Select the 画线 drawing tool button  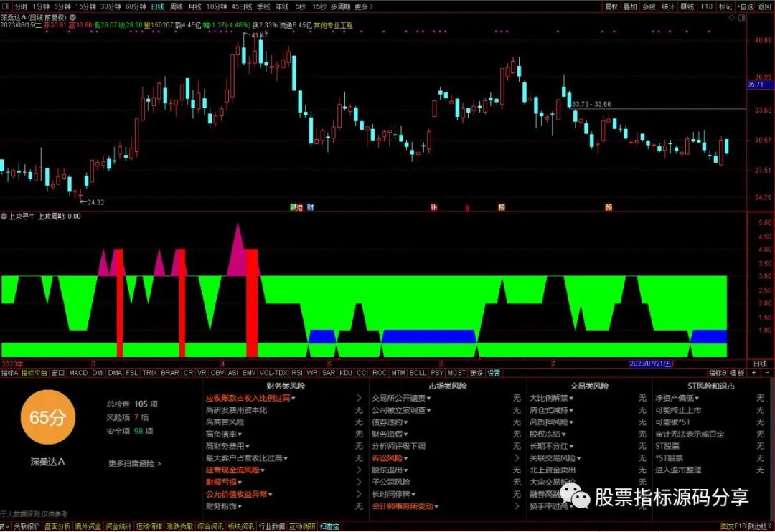click(687, 6)
